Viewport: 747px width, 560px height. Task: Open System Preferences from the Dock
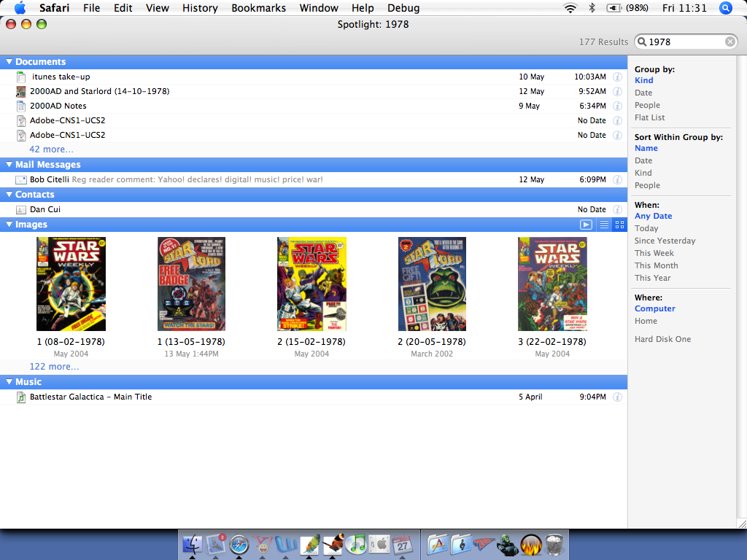click(379, 544)
